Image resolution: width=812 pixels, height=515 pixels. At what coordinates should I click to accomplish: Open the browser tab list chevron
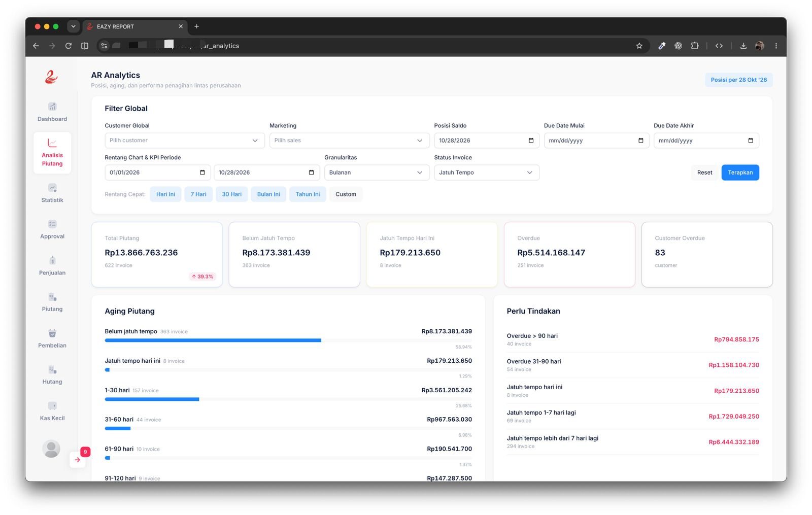(74, 26)
